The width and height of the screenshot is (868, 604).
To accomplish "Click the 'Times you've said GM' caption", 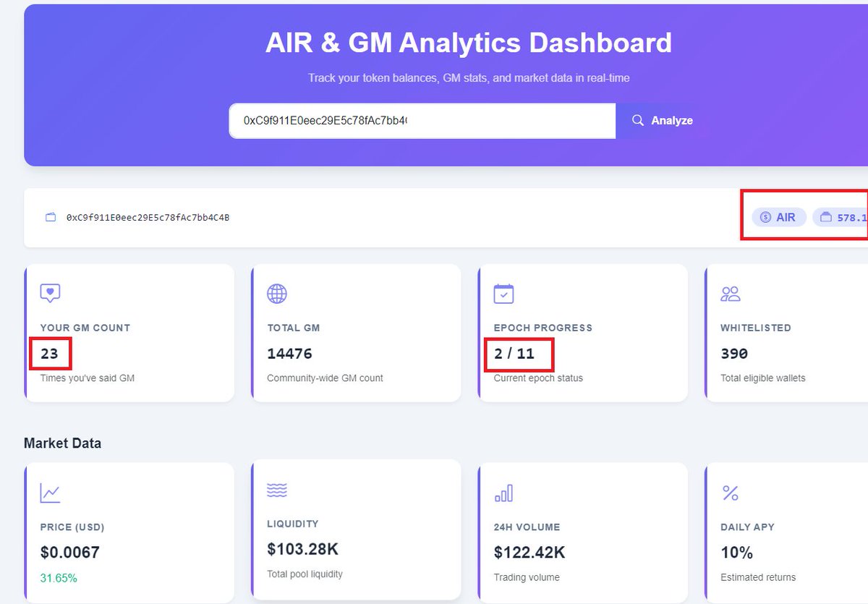I will 88,378.
